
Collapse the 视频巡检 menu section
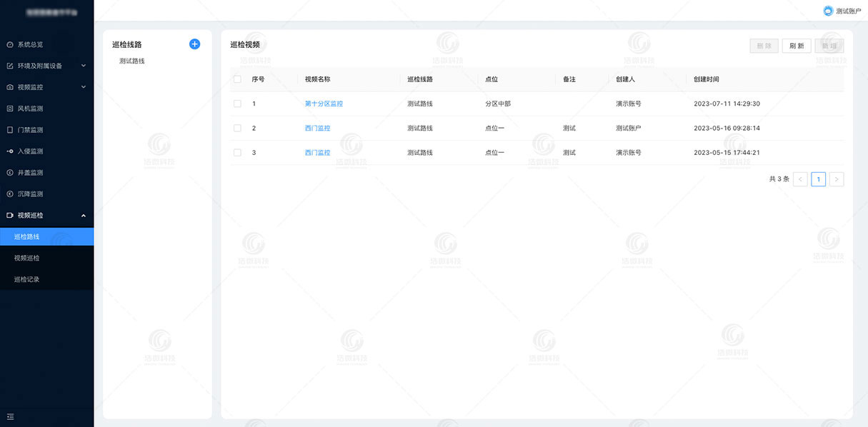tap(32, 215)
